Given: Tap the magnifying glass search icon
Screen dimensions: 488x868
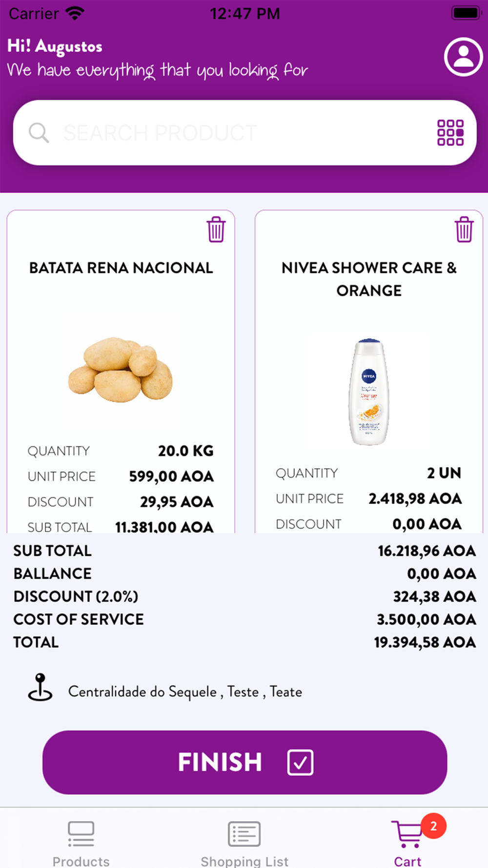Looking at the screenshot, I should (39, 133).
